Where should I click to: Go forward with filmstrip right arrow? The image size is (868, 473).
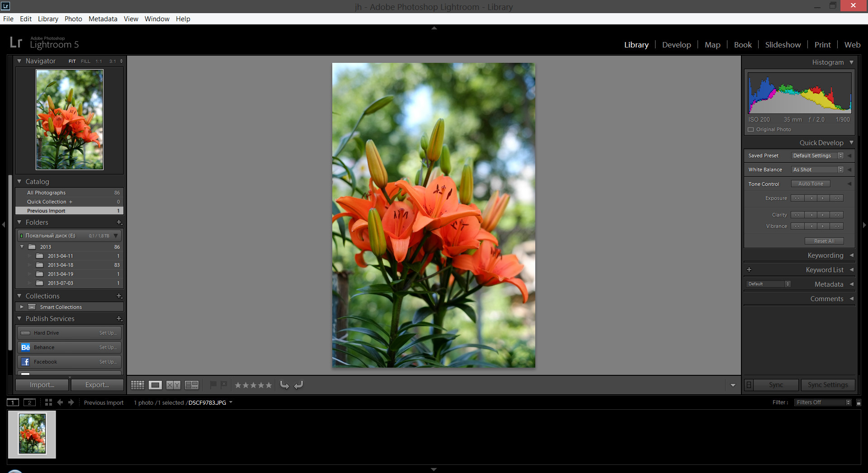coord(71,402)
